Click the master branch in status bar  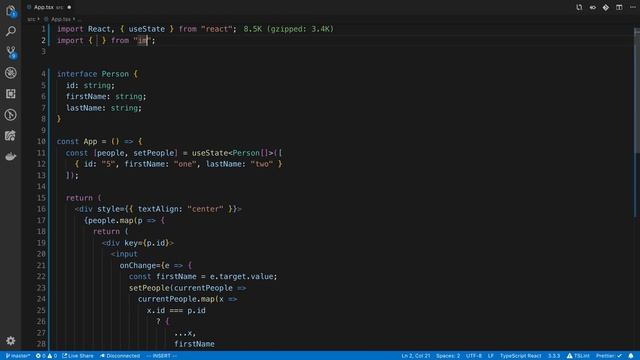click(x=18, y=356)
